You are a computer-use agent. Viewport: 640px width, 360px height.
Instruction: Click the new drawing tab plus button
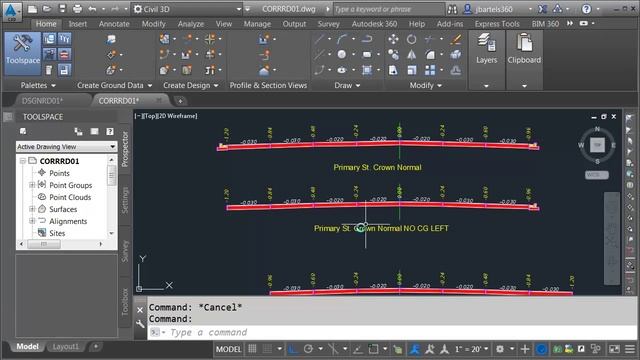coord(180,100)
